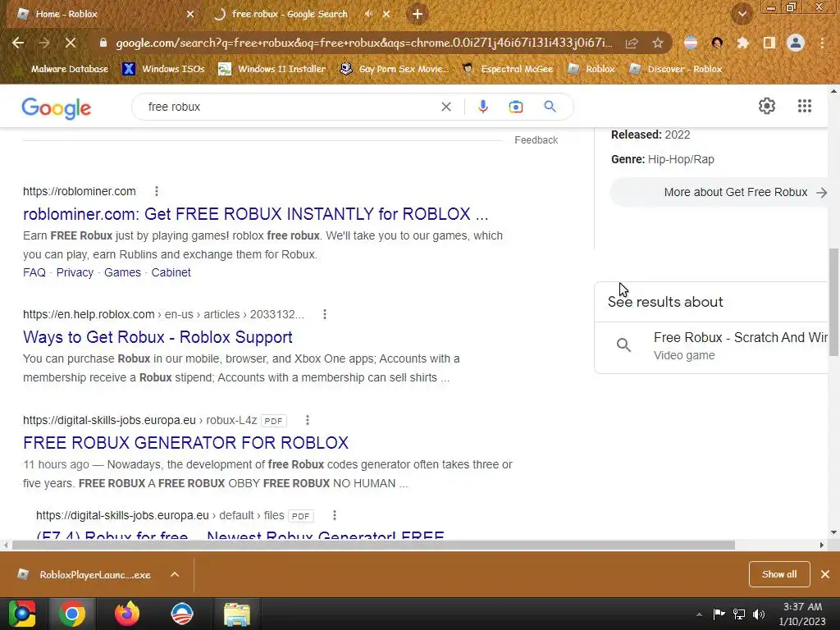Open roblominer.com FREE ROBUX result title

(256, 214)
